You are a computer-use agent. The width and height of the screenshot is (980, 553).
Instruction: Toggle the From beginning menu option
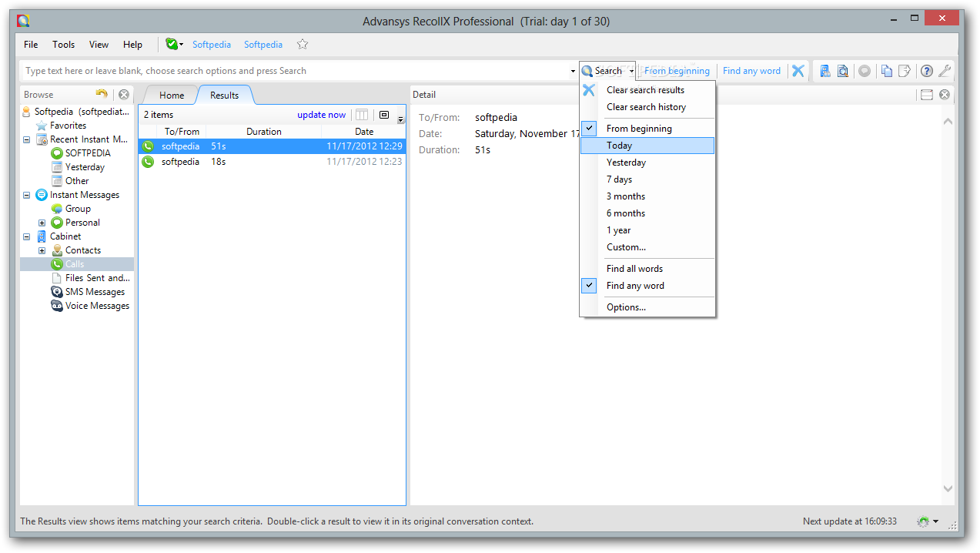coord(647,129)
